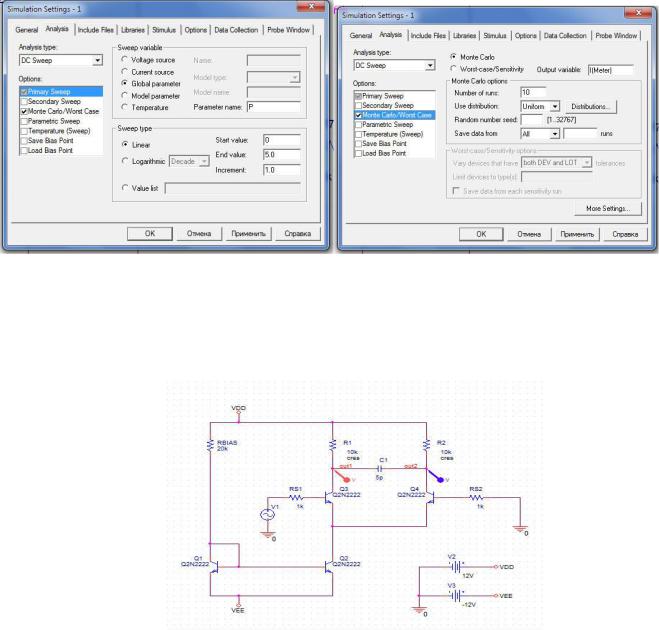
Task: Open Analysis type dropdown in right dialog
Action: pyautogui.click(x=430, y=66)
